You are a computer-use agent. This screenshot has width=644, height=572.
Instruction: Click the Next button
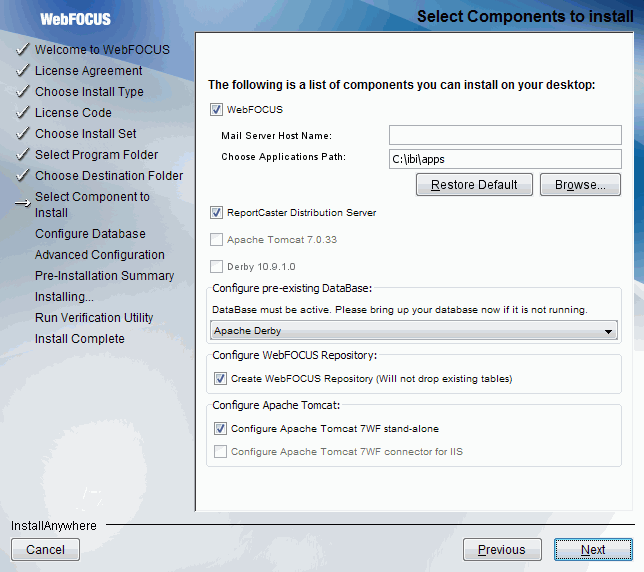tap(593, 549)
